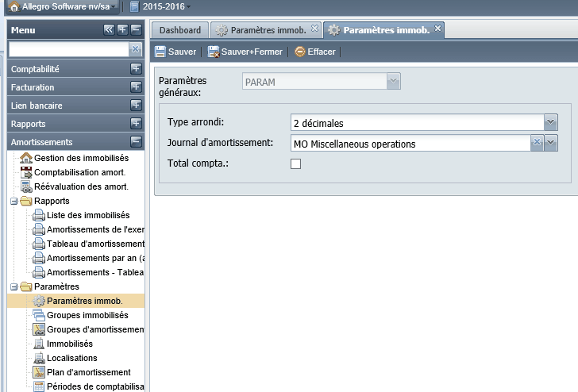578x392 pixels.
Task: Click the Plan d'amortissement icon
Action: (x=39, y=372)
